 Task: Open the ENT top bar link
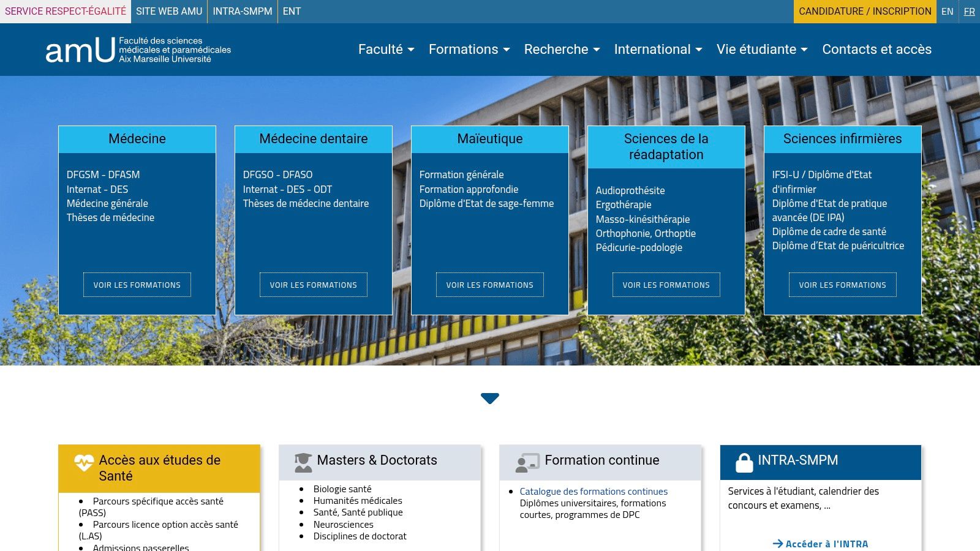(292, 12)
